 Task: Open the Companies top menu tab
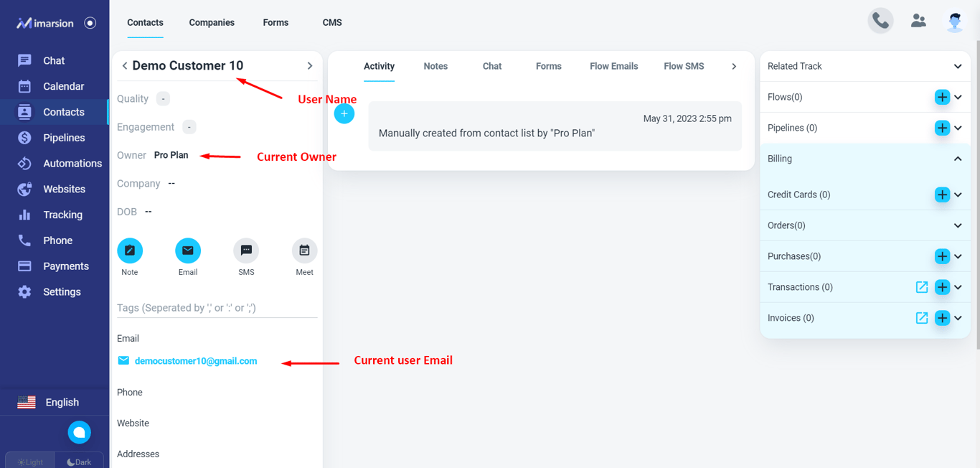[212, 22]
